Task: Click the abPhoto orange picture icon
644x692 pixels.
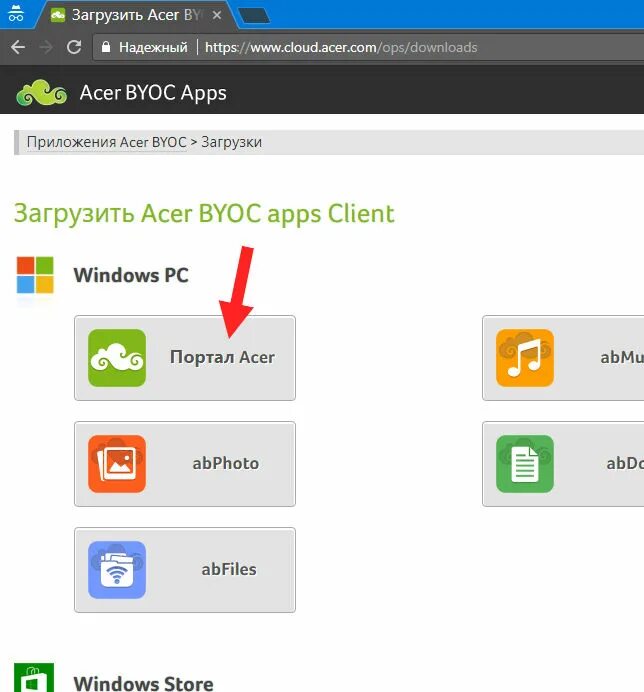Action: [117, 464]
